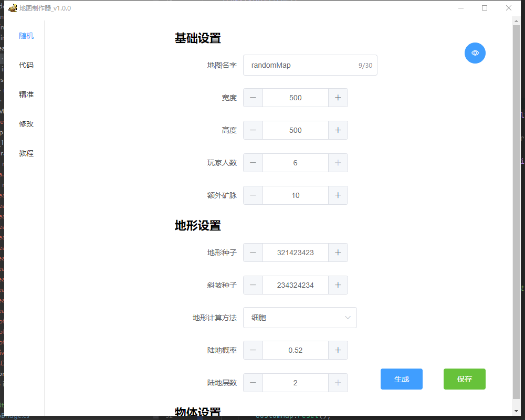Viewport: 525px width, 420px height.
Task: Toggle the blue eye preview icon
Action: pos(475,52)
